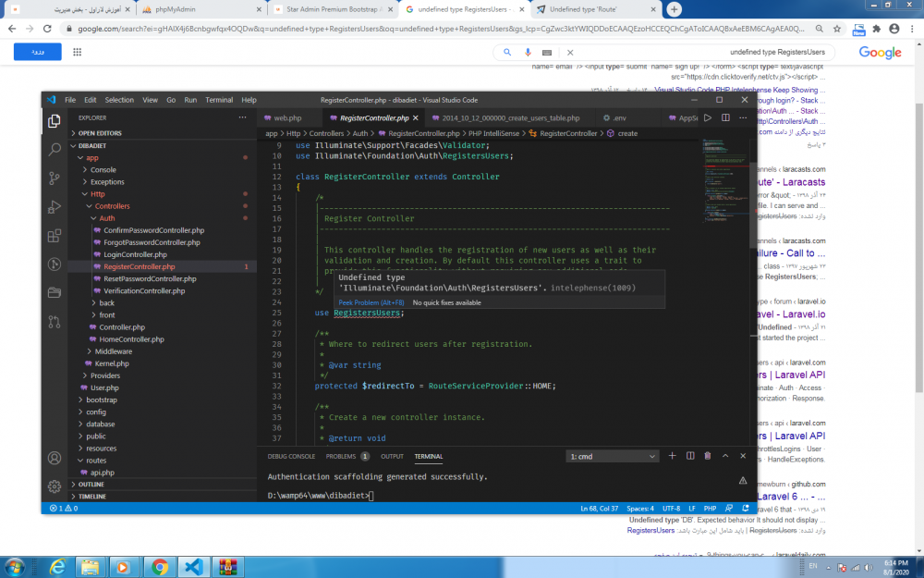Collapse the Auth folder in the tree

coord(107,218)
